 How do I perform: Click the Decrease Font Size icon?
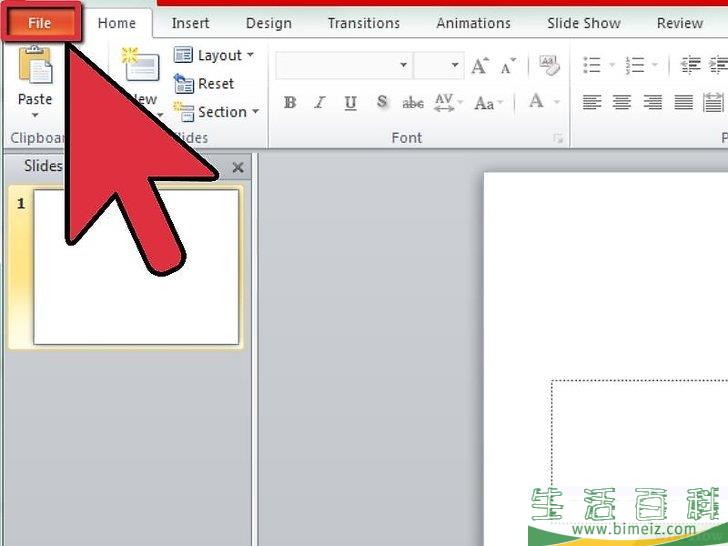(x=508, y=66)
